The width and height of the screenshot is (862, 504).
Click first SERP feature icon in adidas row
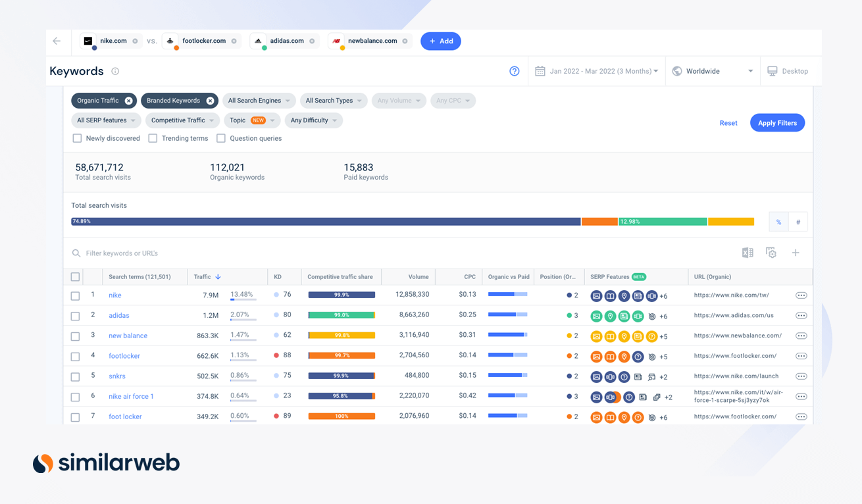596,316
